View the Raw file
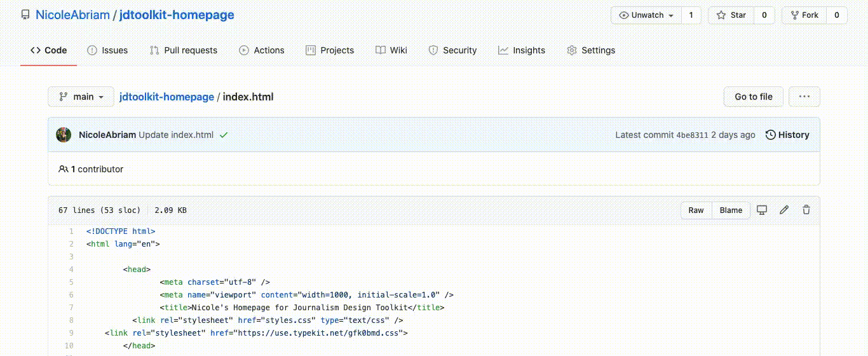Screen dimensions: 868x356 pos(696,210)
